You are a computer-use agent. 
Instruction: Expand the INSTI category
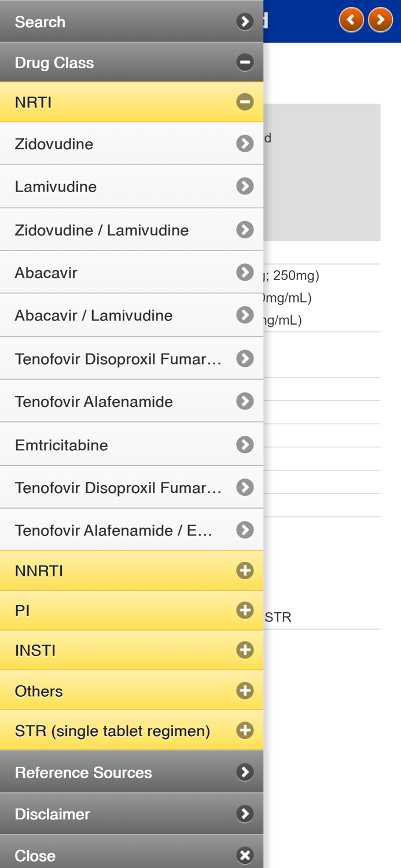245,649
